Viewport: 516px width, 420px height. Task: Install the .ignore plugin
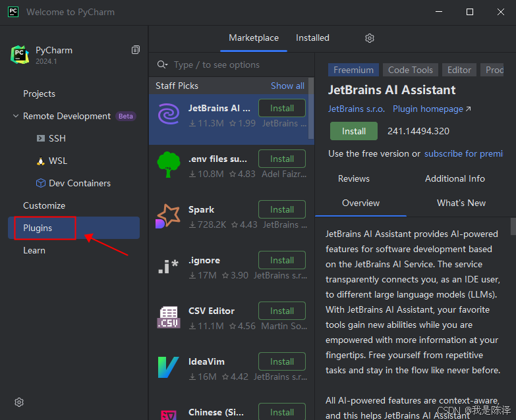(282, 260)
